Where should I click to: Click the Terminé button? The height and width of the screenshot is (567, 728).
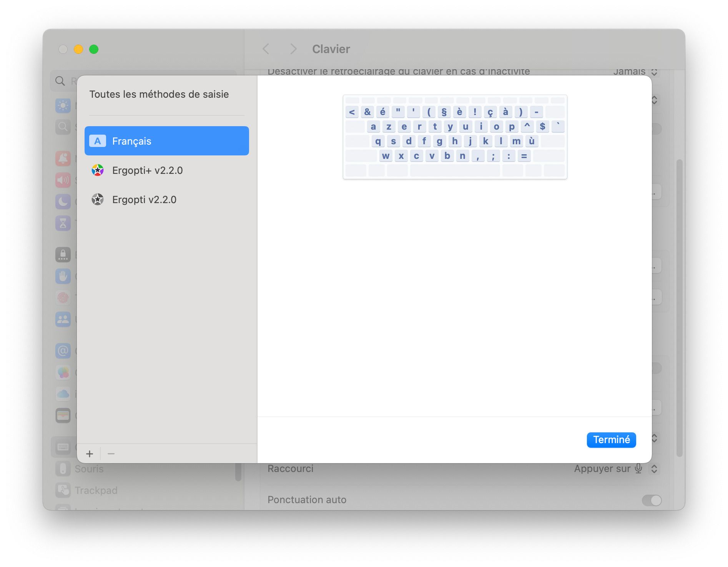(x=611, y=440)
